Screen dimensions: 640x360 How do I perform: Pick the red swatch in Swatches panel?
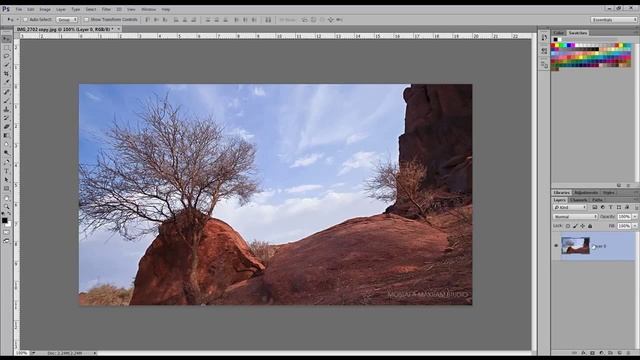[553, 45]
